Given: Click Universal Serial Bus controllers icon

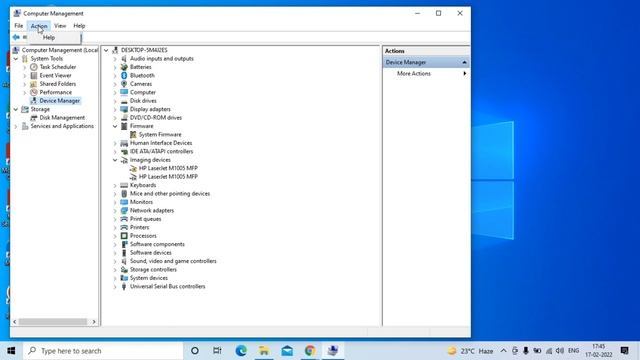Looking at the screenshot, I should pyautogui.click(x=124, y=287).
